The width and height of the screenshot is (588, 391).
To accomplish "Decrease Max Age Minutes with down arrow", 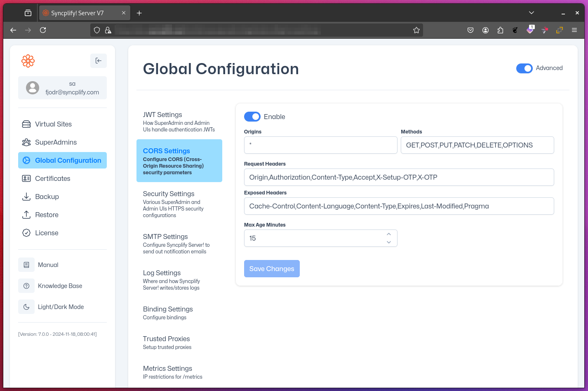I will pos(389,242).
